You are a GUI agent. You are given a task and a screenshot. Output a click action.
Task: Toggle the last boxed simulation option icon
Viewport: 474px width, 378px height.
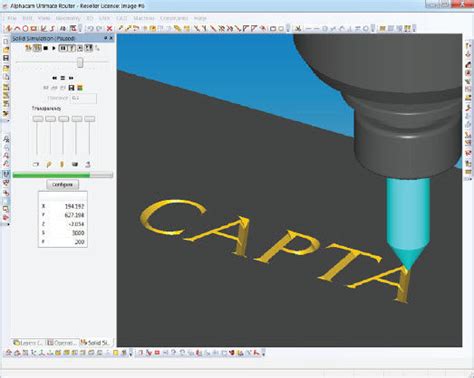tap(88, 48)
